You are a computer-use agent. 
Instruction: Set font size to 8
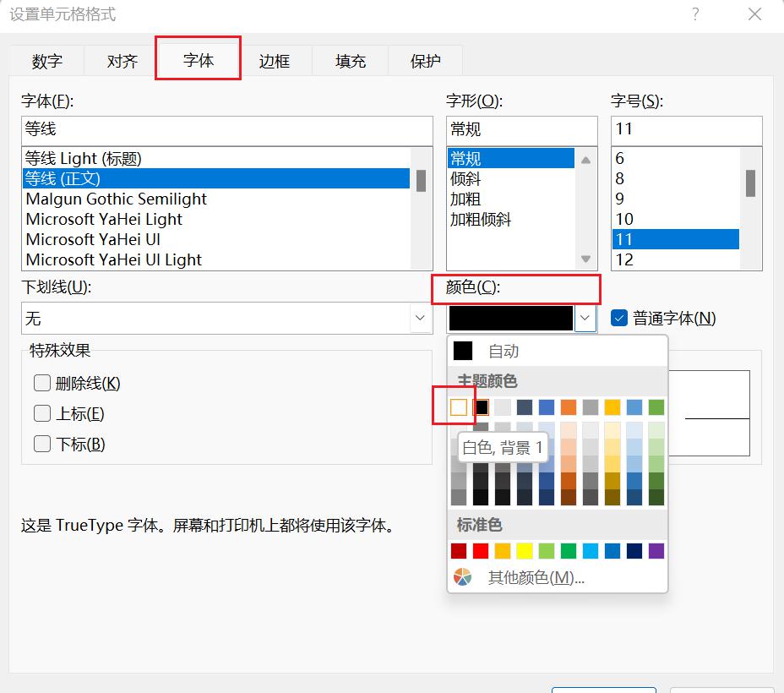click(676, 178)
